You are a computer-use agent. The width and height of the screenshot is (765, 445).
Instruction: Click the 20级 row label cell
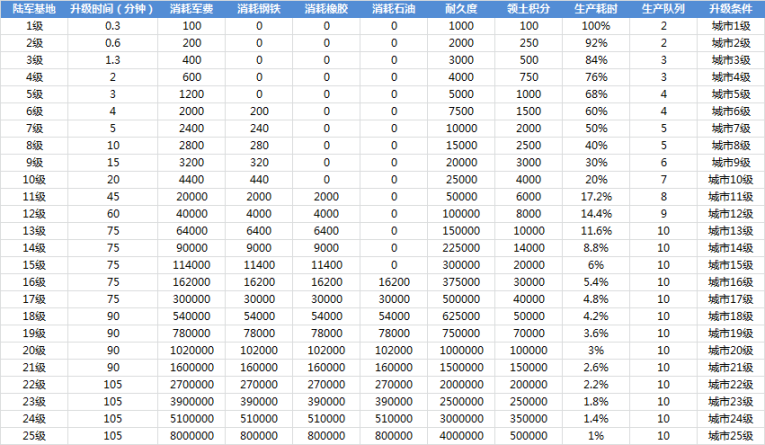tap(34, 350)
